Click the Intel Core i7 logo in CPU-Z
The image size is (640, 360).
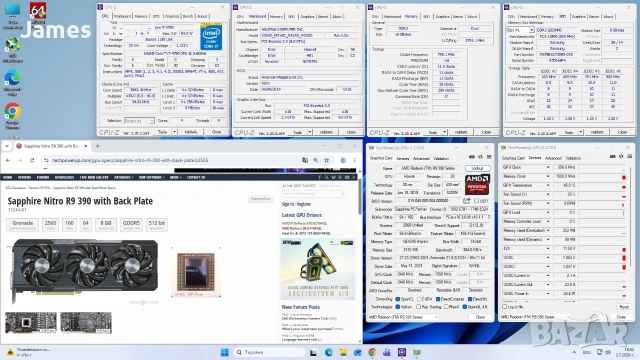211,37
